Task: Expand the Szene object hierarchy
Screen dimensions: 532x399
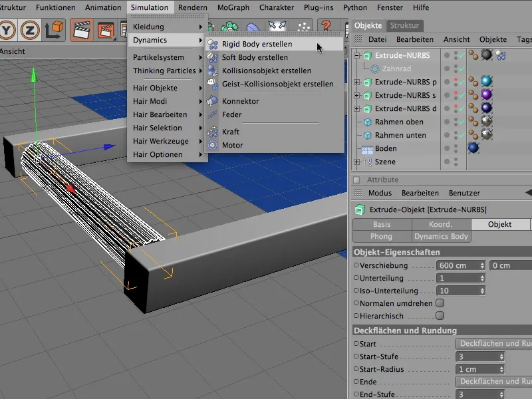Action: [x=357, y=162]
